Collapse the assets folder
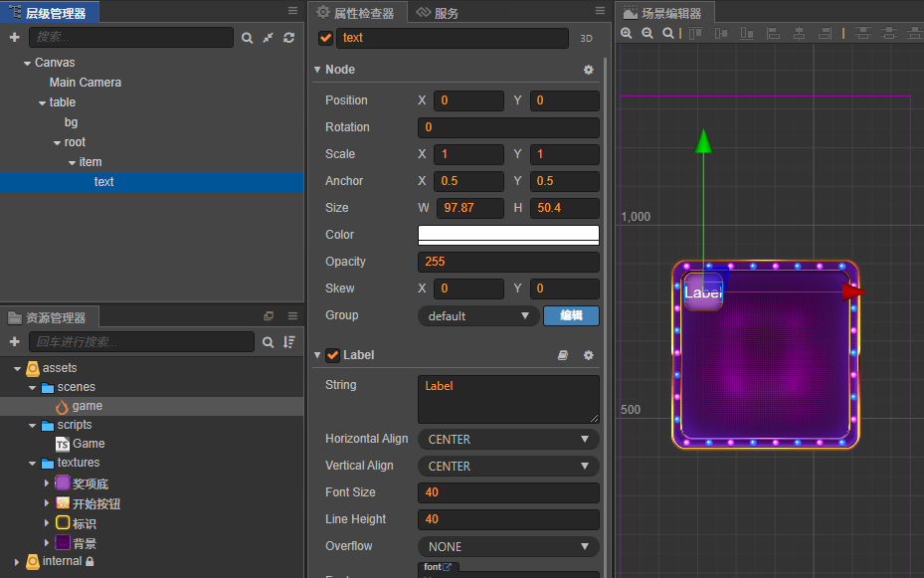924x578 pixels. tap(17, 369)
